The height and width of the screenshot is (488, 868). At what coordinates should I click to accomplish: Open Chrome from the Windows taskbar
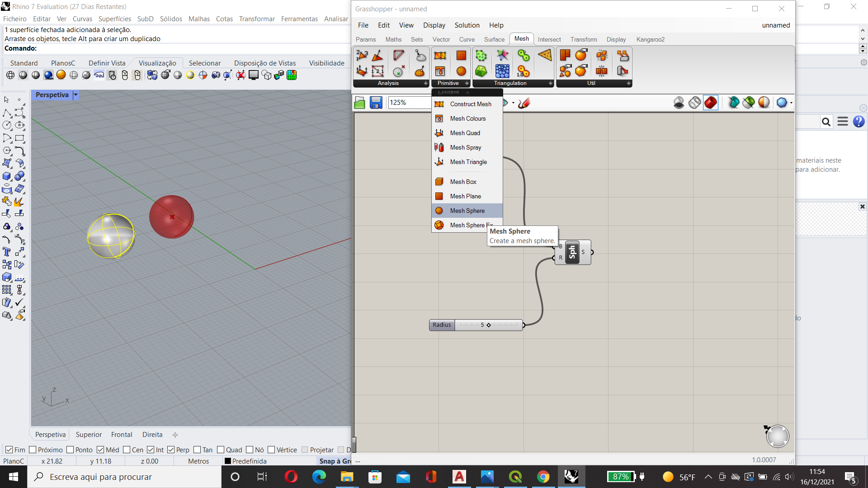pyautogui.click(x=543, y=477)
